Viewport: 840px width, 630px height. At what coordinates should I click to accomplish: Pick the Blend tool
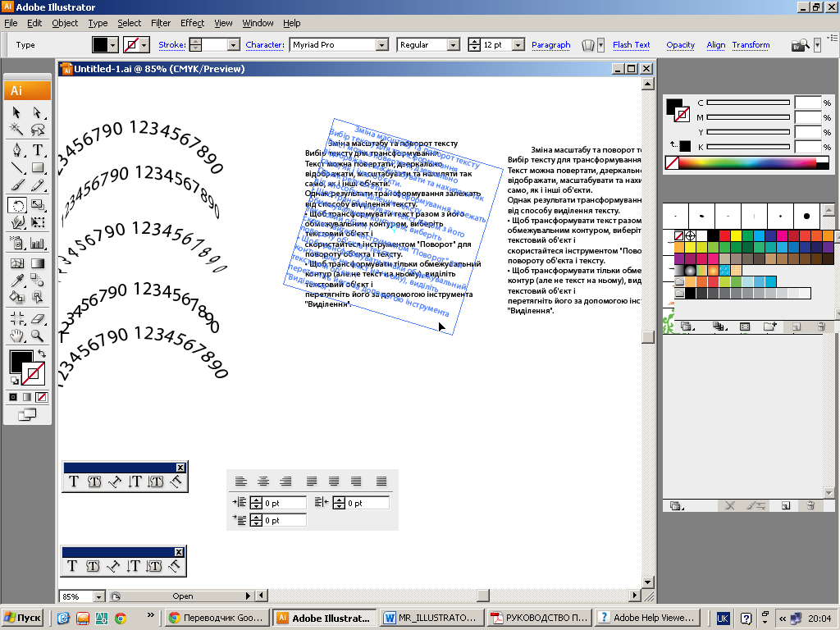pyautogui.click(x=37, y=281)
